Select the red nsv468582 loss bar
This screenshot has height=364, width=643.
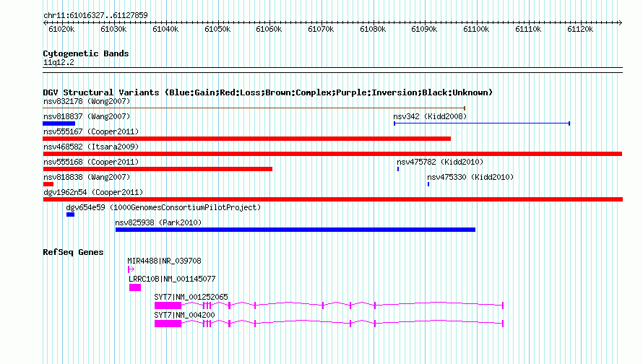[332, 154]
